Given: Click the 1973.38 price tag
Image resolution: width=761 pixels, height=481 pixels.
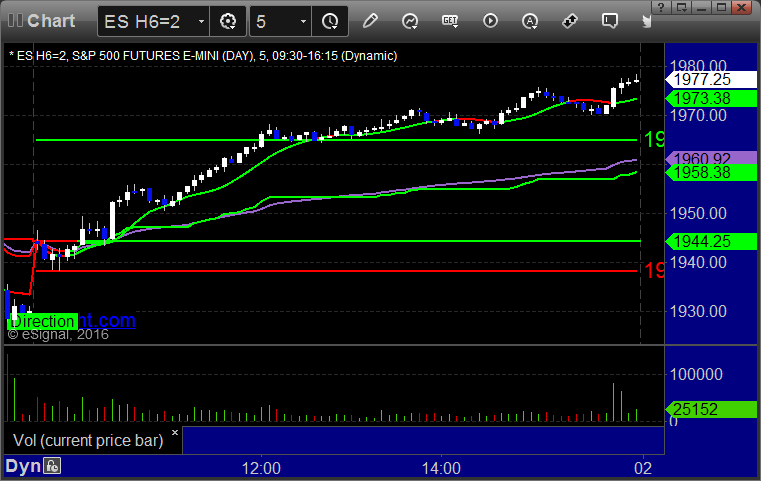Looking at the screenshot, I should (x=711, y=99).
